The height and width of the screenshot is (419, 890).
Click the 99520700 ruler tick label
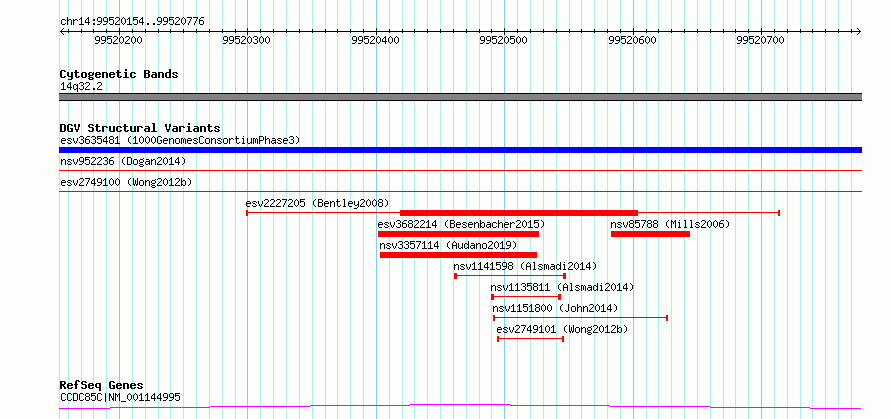[760, 40]
